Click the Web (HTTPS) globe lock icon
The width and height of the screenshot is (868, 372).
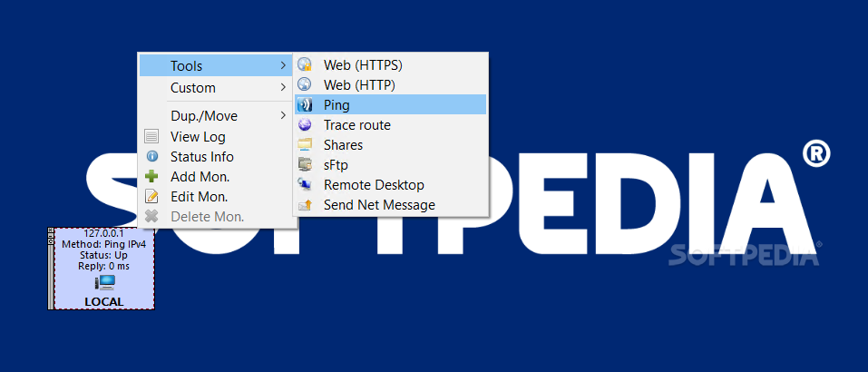point(305,64)
